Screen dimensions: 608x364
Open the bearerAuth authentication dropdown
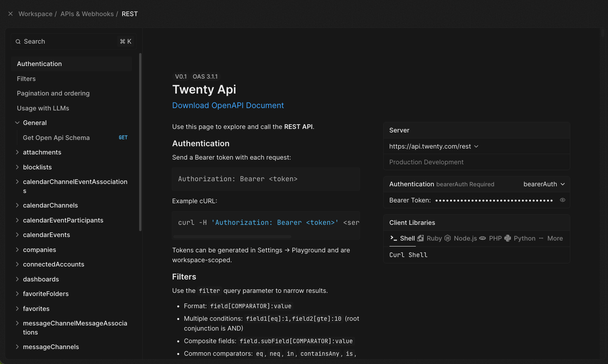coord(544,184)
